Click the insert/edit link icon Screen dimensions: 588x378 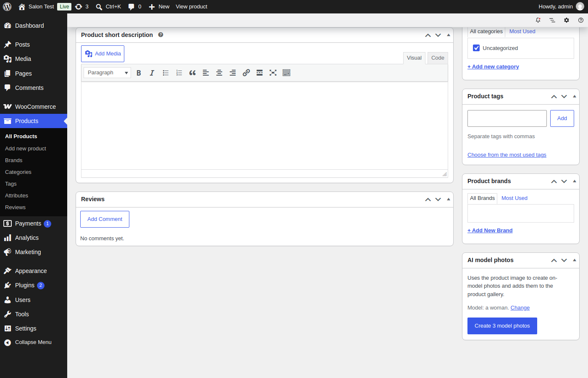pos(246,73)
